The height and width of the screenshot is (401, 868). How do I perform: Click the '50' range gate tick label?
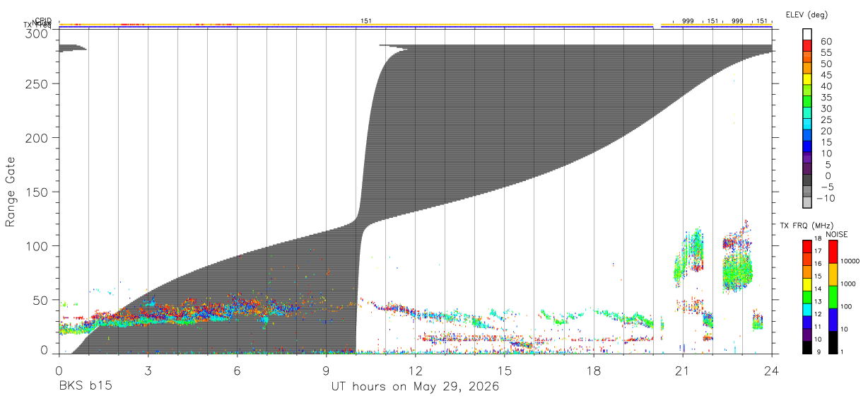tap(40, 300)
